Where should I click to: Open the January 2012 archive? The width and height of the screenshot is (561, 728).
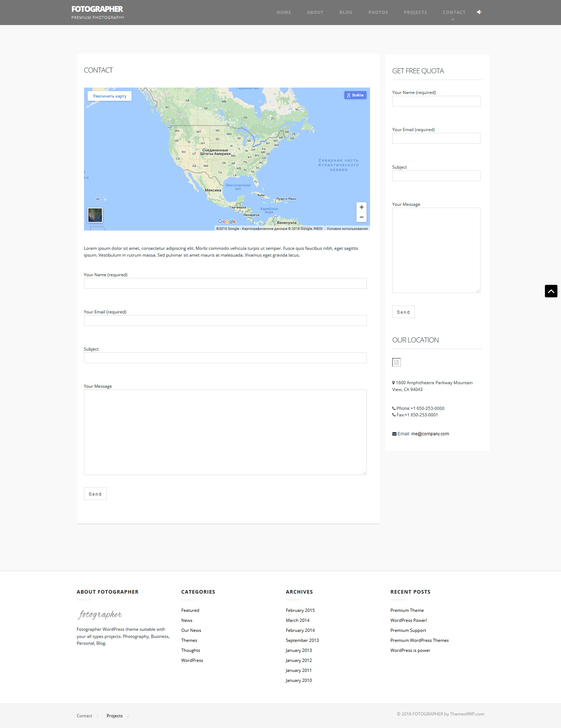tap(299, 660)
